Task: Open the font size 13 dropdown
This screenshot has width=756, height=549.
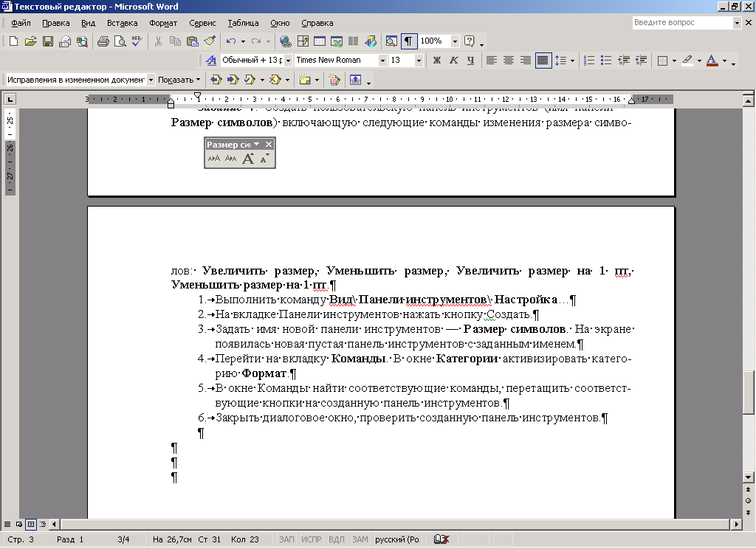Action: point(419,61)
